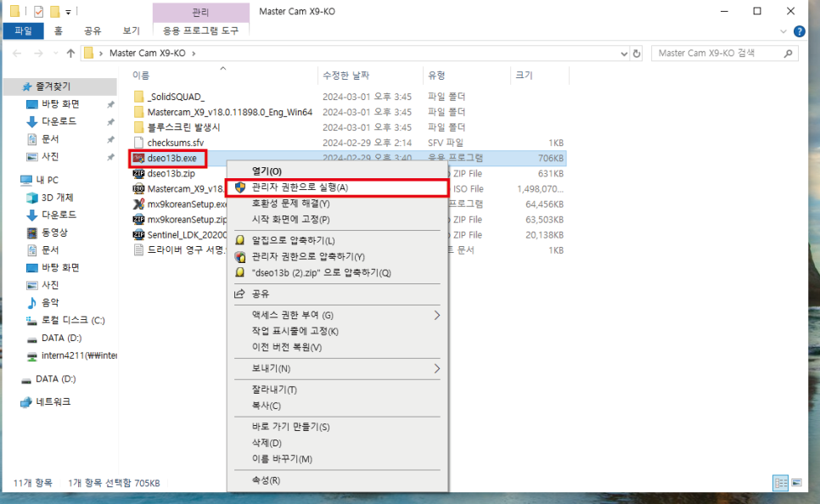The height and width of the screenshot is (504, 820).
Task: Select mx9koreanSetup.exe file
Action: click(179, 204)
